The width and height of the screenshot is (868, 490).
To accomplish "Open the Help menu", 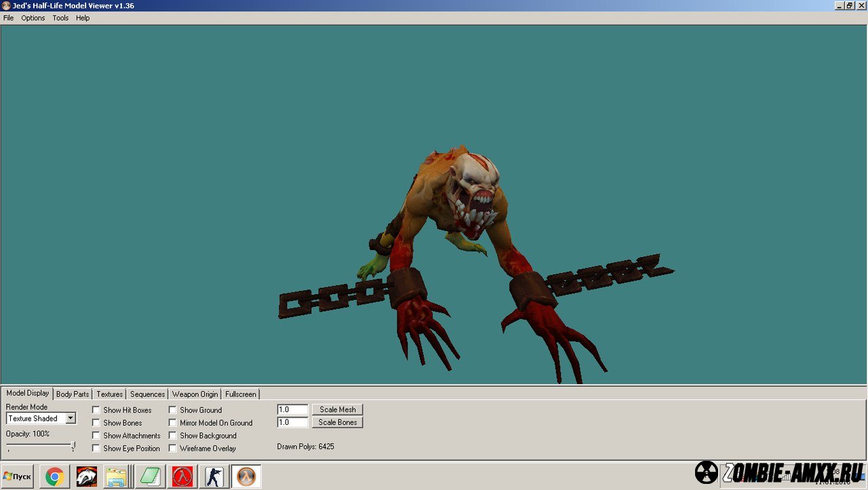I will pyautogui.click(x=83, y=18).
